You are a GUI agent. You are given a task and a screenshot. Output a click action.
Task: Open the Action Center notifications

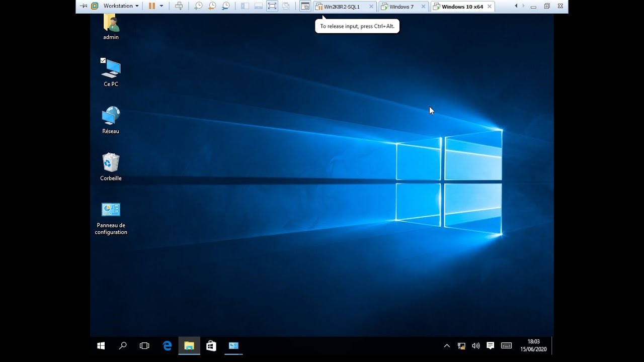tap(491, 346)
